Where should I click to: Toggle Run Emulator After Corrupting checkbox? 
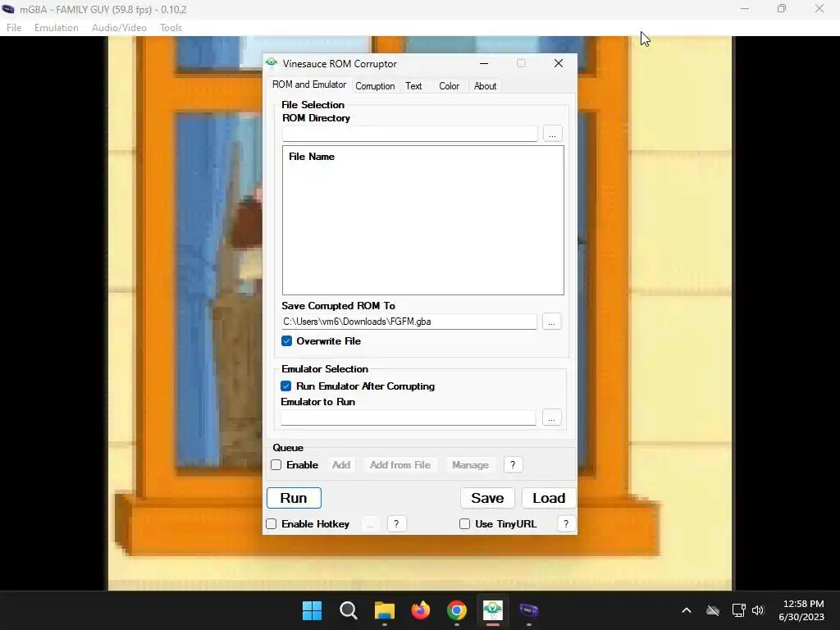click(286, 386)
